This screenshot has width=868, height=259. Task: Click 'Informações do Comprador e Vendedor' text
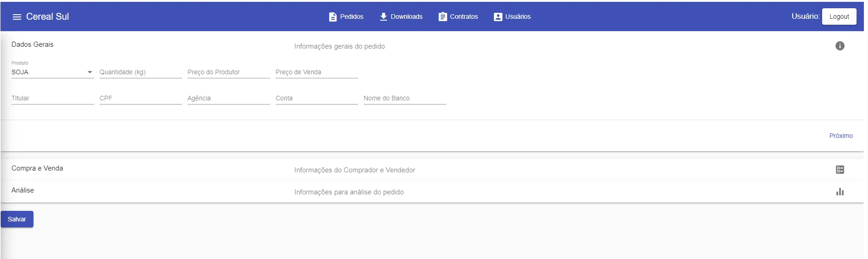[354, 170]
